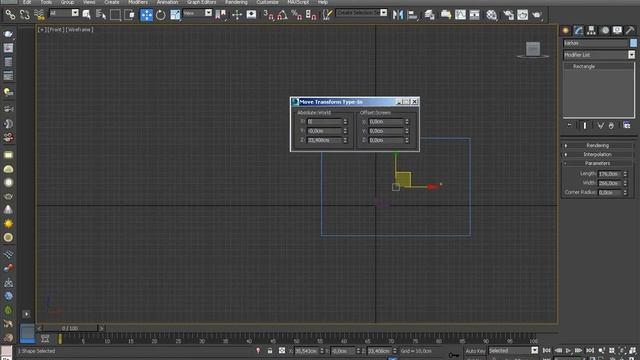The height and width of the screenshot is (360, 640).
Task: Click Select and Manipulate icon
Action: point(237,15)
